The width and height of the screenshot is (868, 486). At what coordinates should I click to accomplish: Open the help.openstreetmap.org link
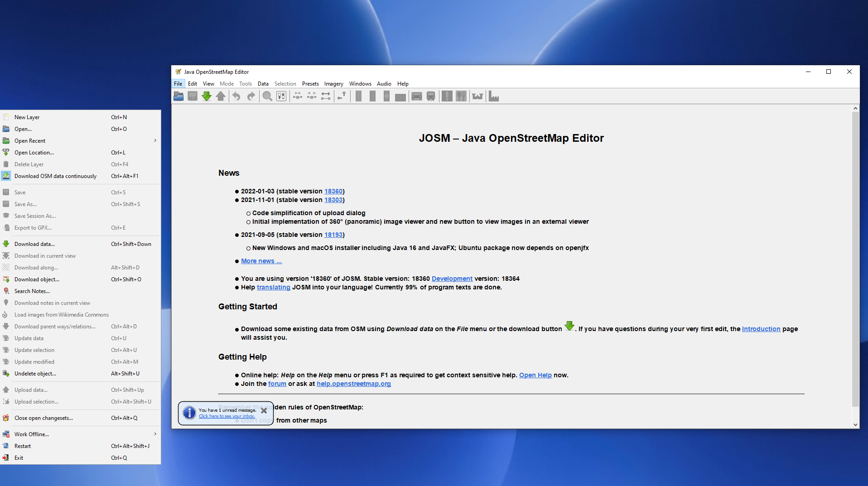[x=354, y=384]
